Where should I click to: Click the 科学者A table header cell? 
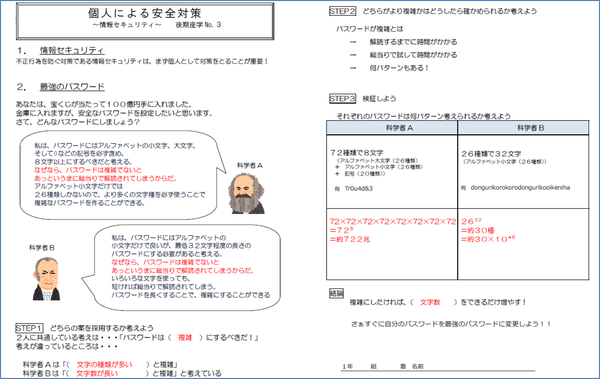(x=392, y=128)
